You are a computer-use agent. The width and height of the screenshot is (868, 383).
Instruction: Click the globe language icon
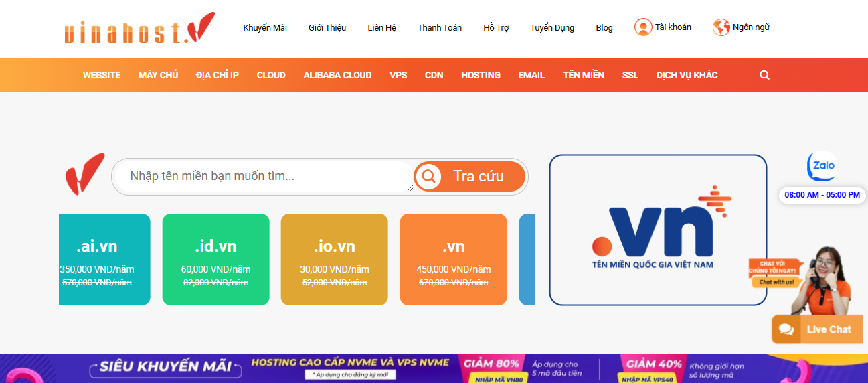pos(721,27)
